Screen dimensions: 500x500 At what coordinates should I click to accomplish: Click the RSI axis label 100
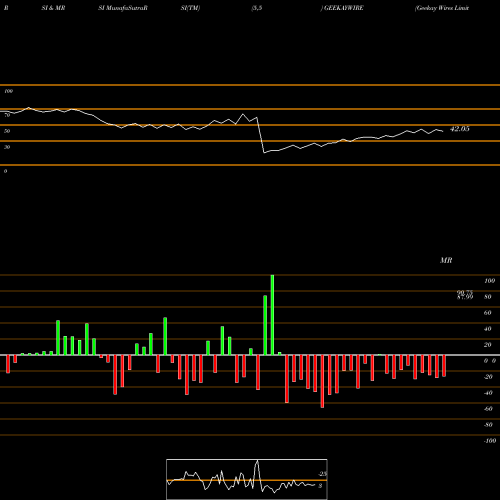pos(8,91)
